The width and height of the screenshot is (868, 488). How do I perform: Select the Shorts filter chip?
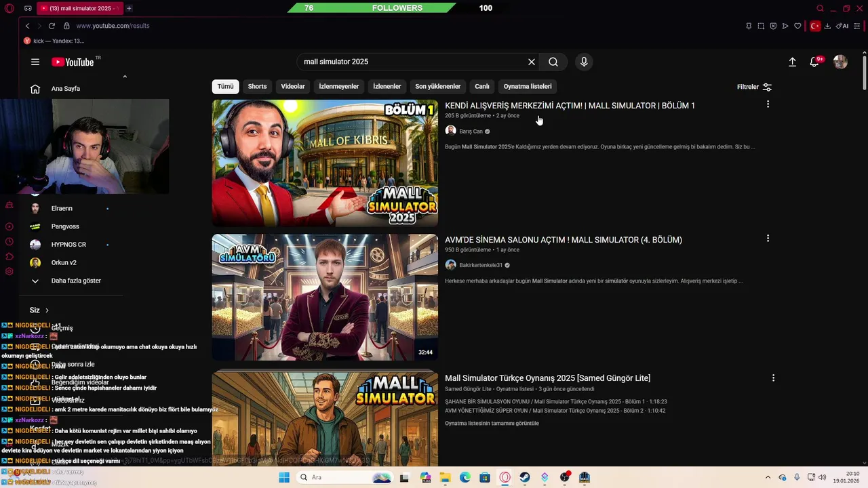click(x=257, y=86)
